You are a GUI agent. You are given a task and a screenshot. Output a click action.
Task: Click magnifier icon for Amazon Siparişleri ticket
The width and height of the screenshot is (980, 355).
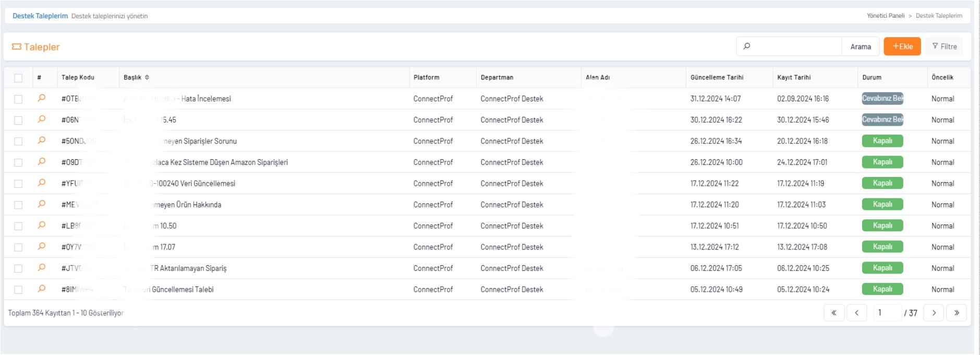(x=42, y=162)
